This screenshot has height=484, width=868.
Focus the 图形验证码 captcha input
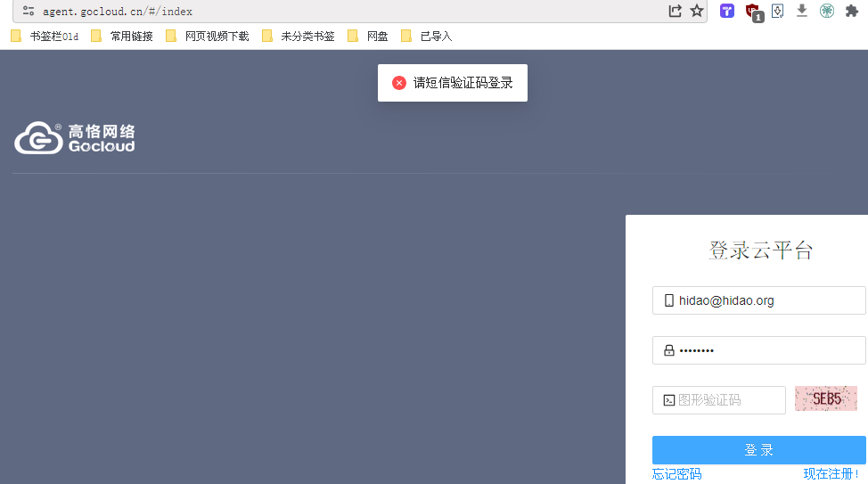[x=718, y=400]
